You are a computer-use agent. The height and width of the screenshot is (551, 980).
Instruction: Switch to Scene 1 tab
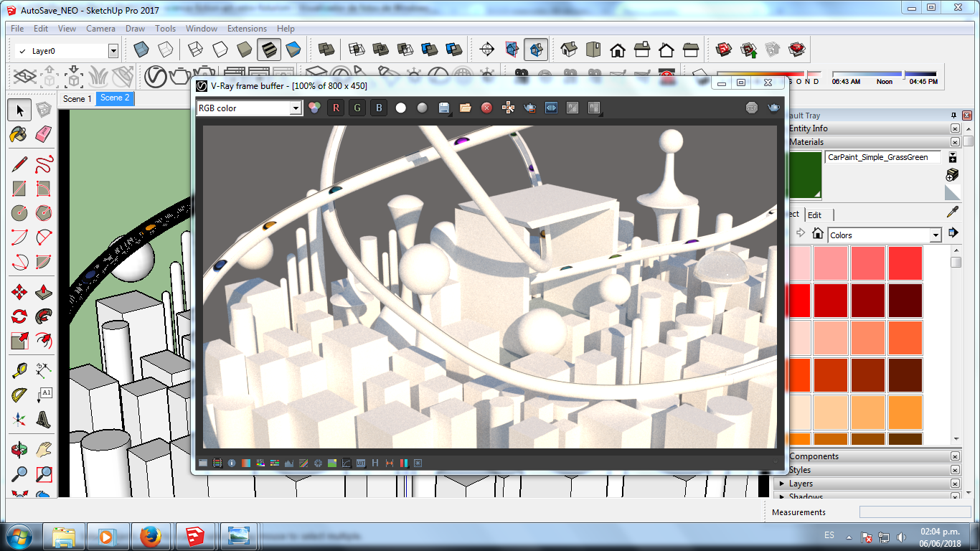pos(77,98)
